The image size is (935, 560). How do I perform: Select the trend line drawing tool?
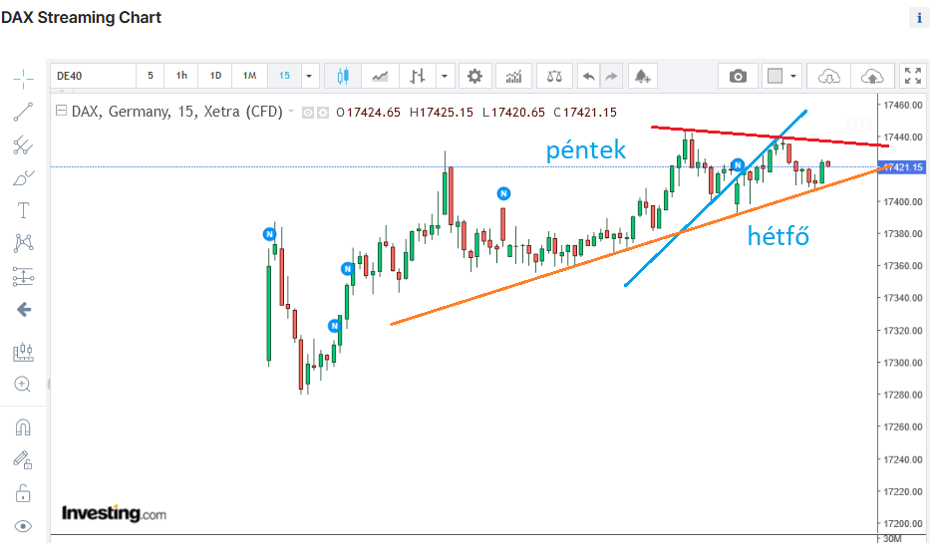pyautogui.click(x=23, y=113)
